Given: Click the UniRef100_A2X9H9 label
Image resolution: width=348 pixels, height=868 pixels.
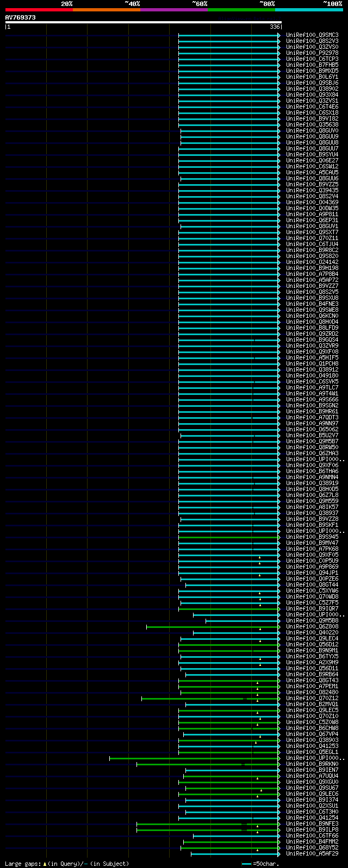Looking at the screenshot, I should 312,663.
